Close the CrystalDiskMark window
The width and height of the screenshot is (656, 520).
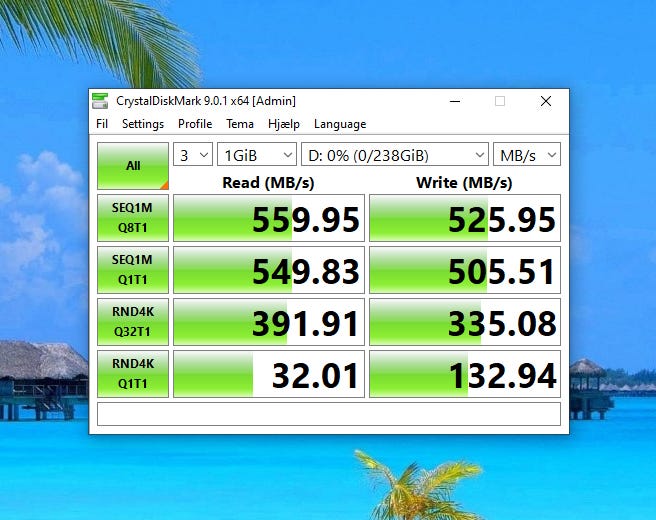[546, 101]
